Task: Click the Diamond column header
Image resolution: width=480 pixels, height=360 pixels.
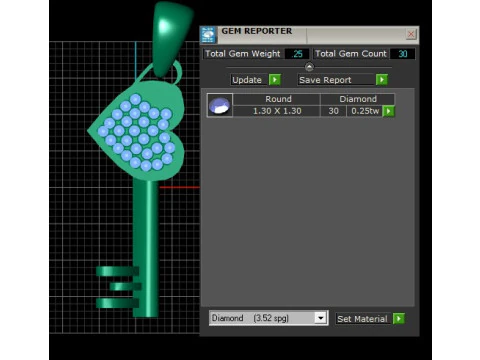Action: (x=358, y=99)
